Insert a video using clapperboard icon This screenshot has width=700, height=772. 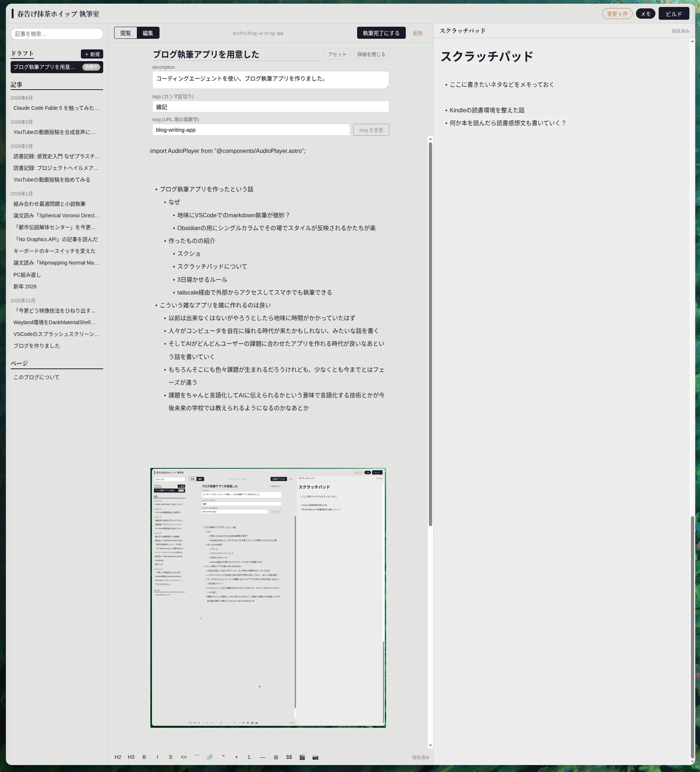(302, 757)
